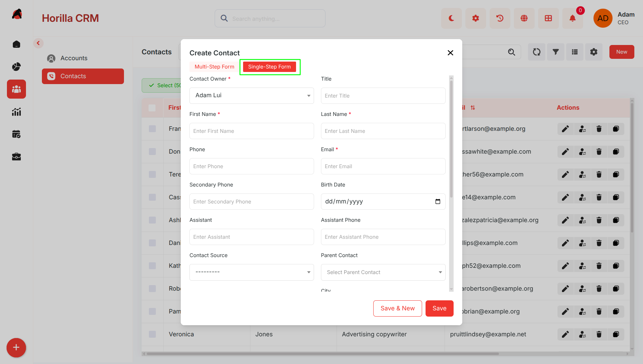Image resolution: width=643 pixels, height=364 pixels.
Task: Switch to the Multi-Step Form tab
Action: (214, 67)
